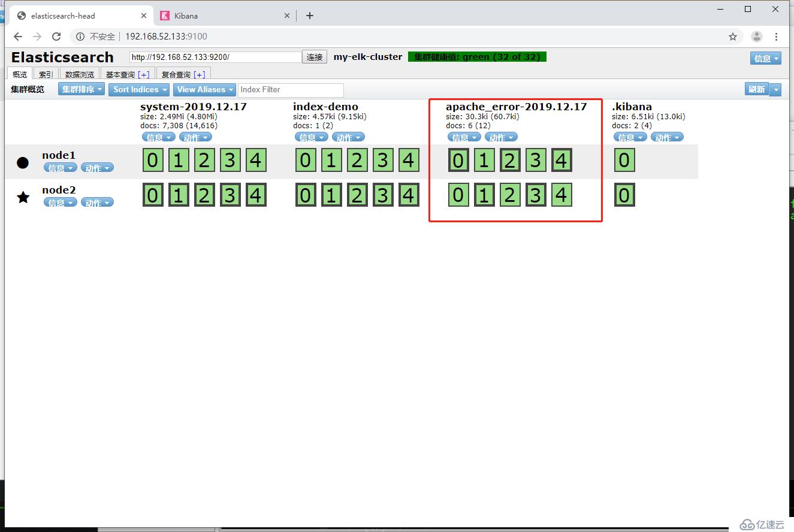Edit the Elasticsearch connection URL field
This screenshot has width=794, height=532.
[216, 57]
